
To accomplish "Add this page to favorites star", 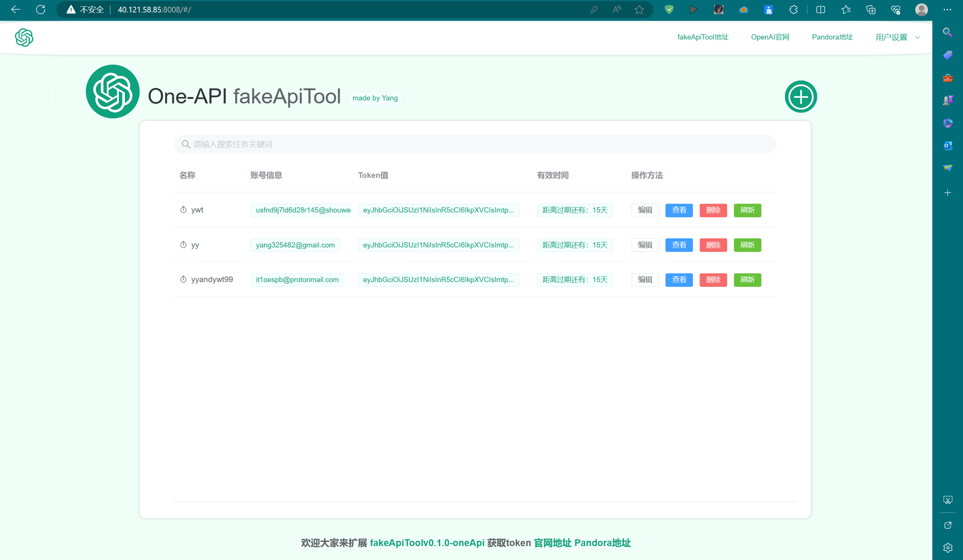I will click(x=639, y=9).
